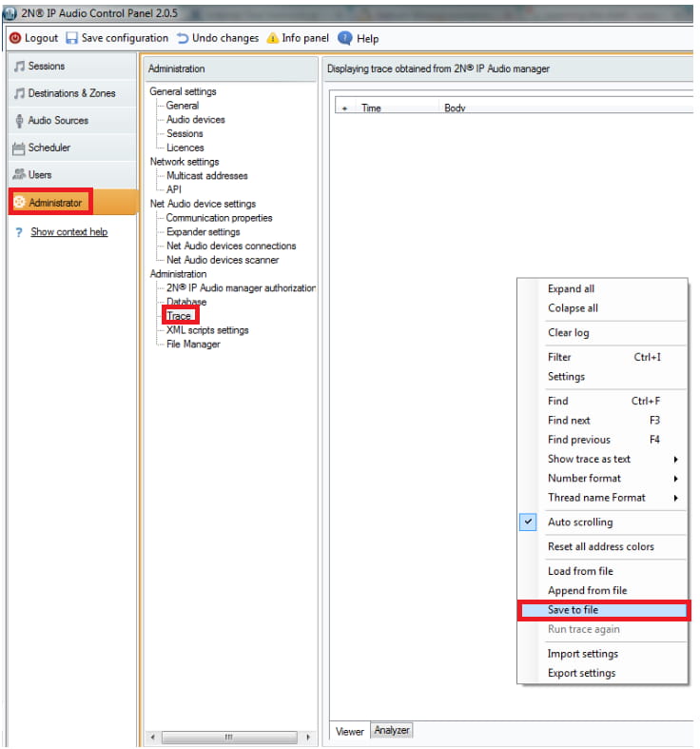Click the Save configuration floppy disk icon
The image size is (700, 749).
[x=71, y=38]
